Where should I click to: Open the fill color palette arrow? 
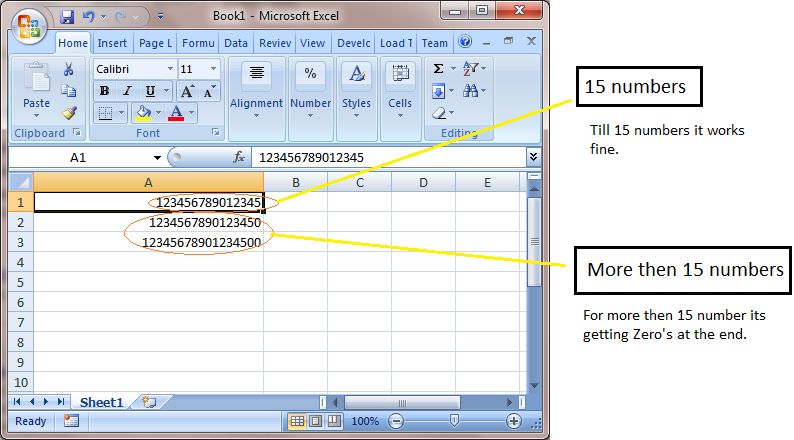click(158, 113)
